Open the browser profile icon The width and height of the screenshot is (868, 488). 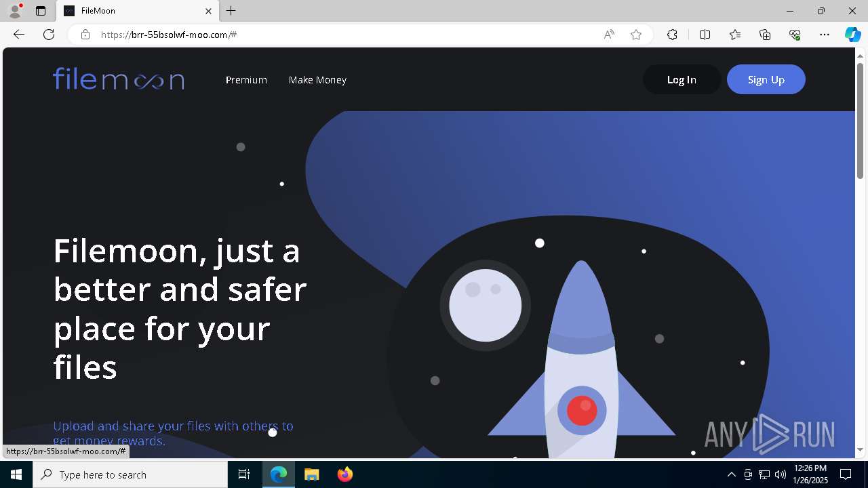(15, 11)
